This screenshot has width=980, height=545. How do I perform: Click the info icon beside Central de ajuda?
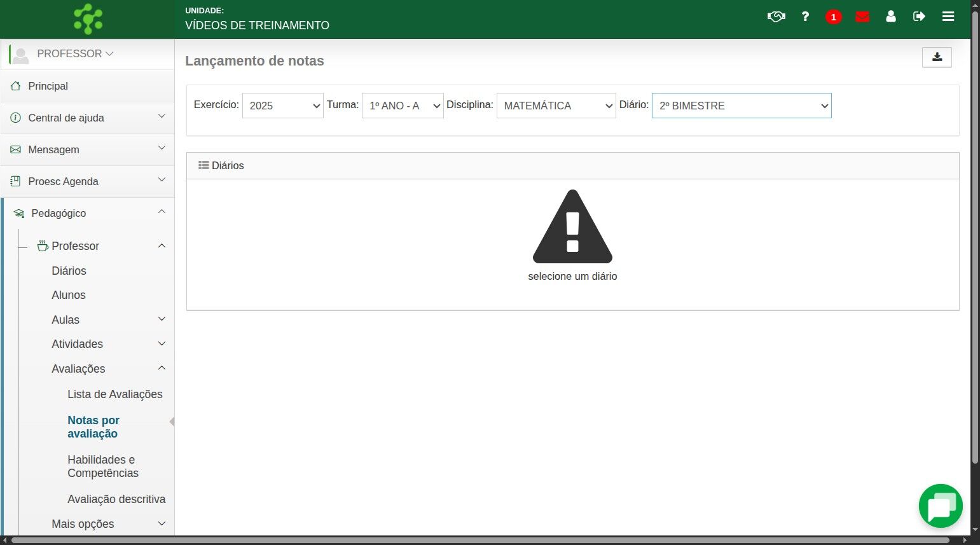pyautogui.click(x=16, y=118)
